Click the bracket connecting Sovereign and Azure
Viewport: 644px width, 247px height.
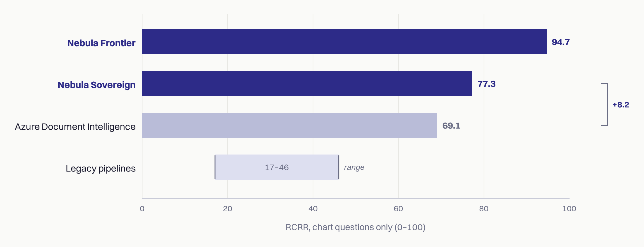click(x=605, y=104)
